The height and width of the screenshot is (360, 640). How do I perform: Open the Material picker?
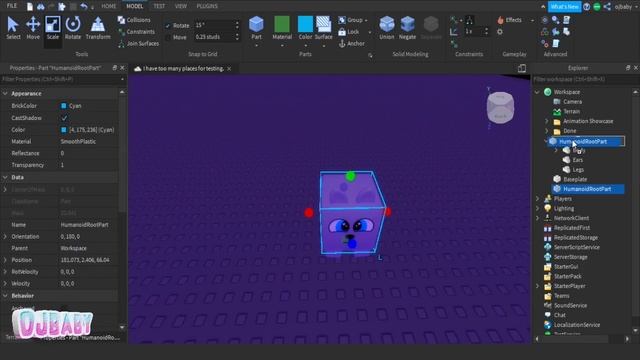coord(282,28)
